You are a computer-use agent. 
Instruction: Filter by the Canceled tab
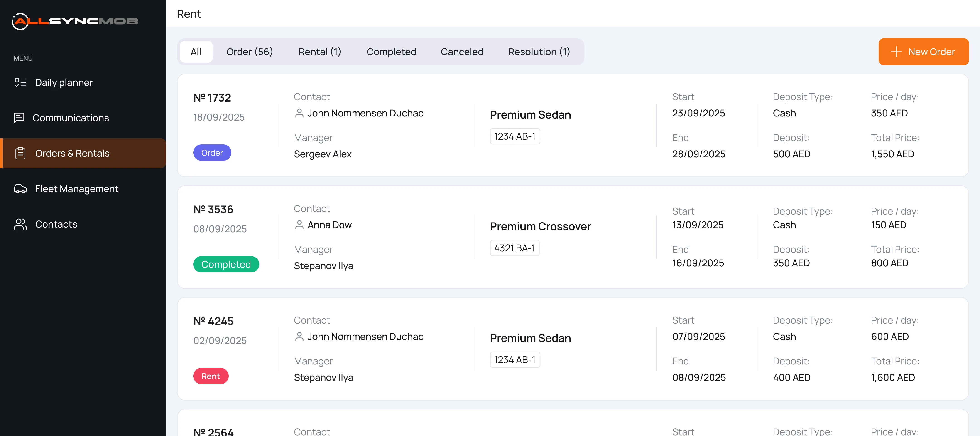(x=462, y=52)
